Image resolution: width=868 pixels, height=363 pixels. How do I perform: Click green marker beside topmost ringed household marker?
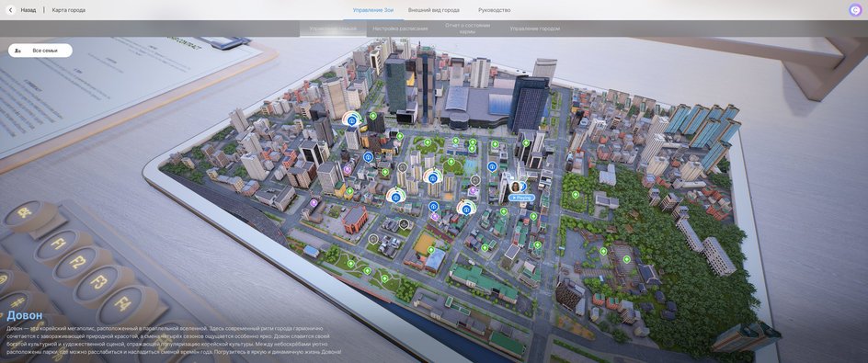[x=373, y=116]
